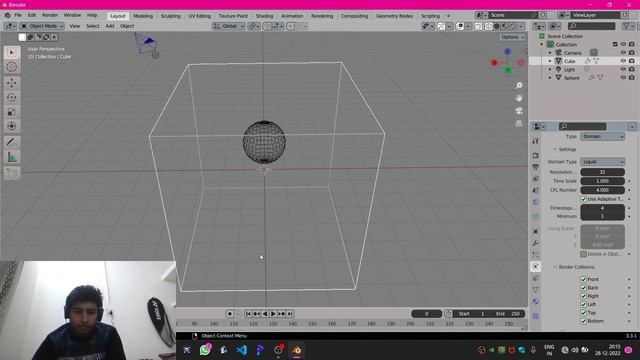640x360 pixels.
Task: Uncheck the Back border collision
Action: coord(583,288)
